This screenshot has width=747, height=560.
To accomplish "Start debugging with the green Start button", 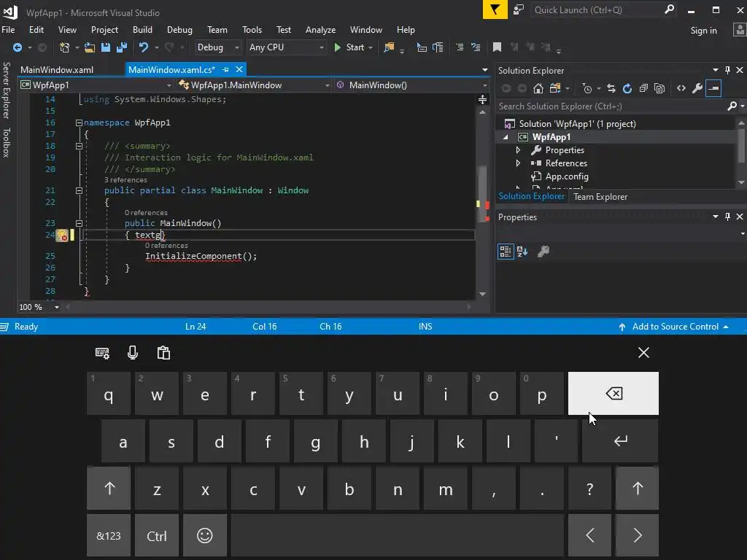I will click(x=349, y=47).
